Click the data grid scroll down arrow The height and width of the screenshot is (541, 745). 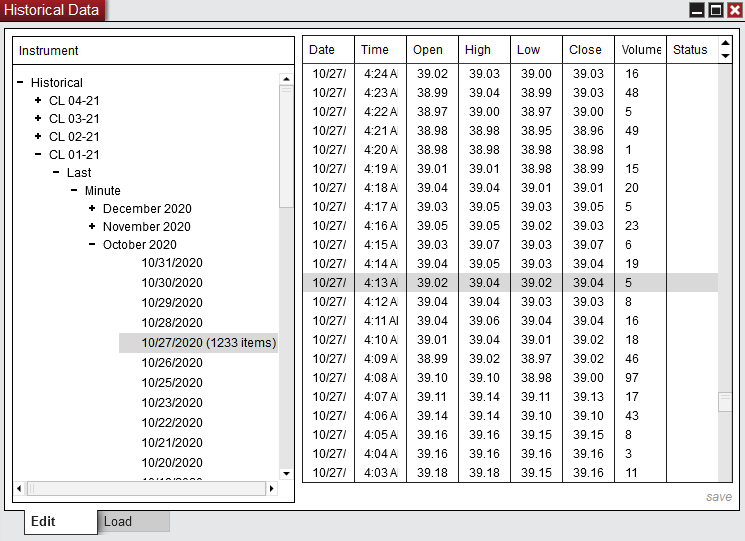coord(725,56)
